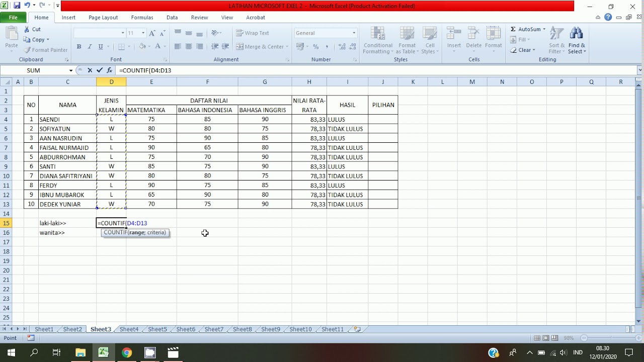Open the File tab
Viewport: 644px width, 362px height.
(13, 17)
